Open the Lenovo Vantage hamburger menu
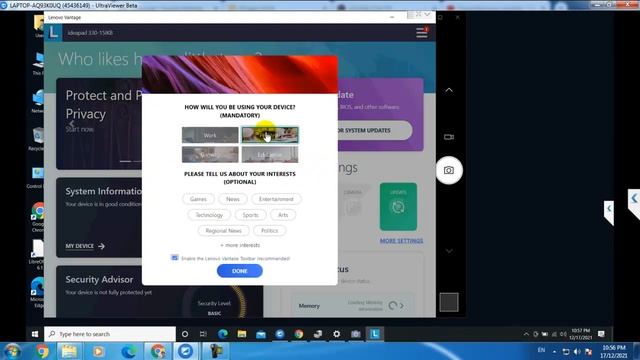 tap(422, 33)
